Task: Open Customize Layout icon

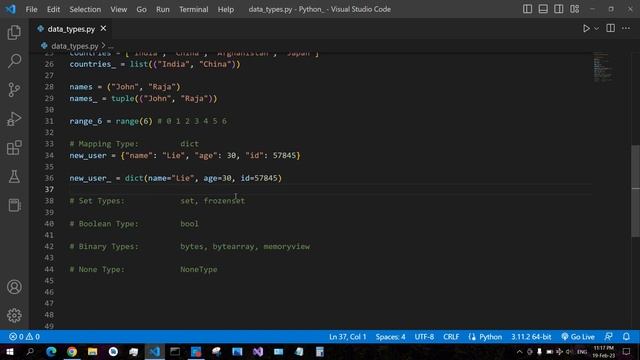Action: [x=574, y=9]
